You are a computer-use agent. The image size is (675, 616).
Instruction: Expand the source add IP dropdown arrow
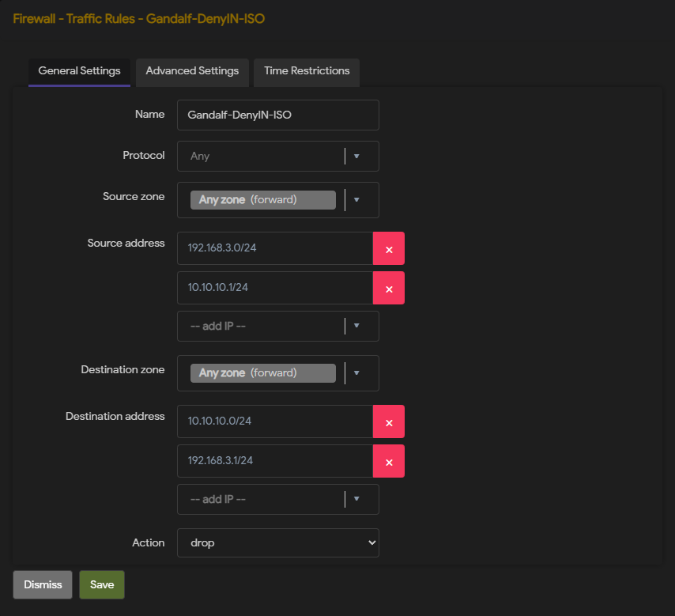point(356,326)
